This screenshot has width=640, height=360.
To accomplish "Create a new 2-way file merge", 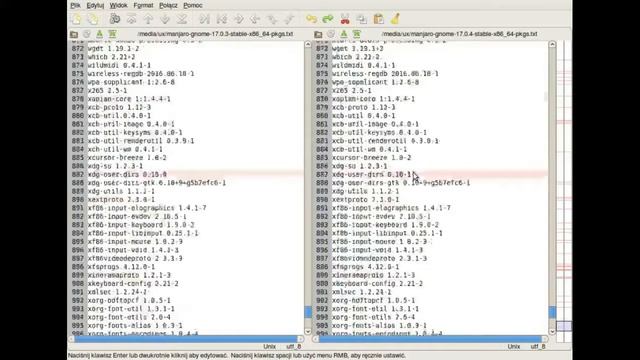I will point(76,19).
